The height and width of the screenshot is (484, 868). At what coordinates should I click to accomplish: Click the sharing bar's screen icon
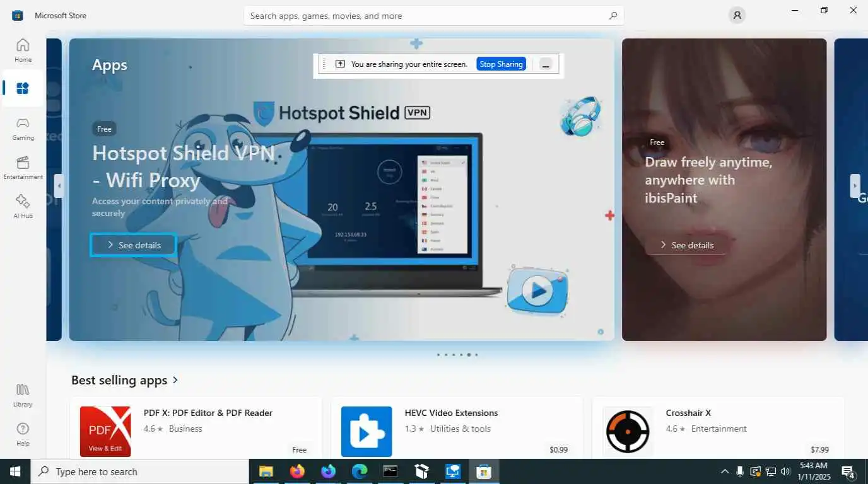(340, 64)
